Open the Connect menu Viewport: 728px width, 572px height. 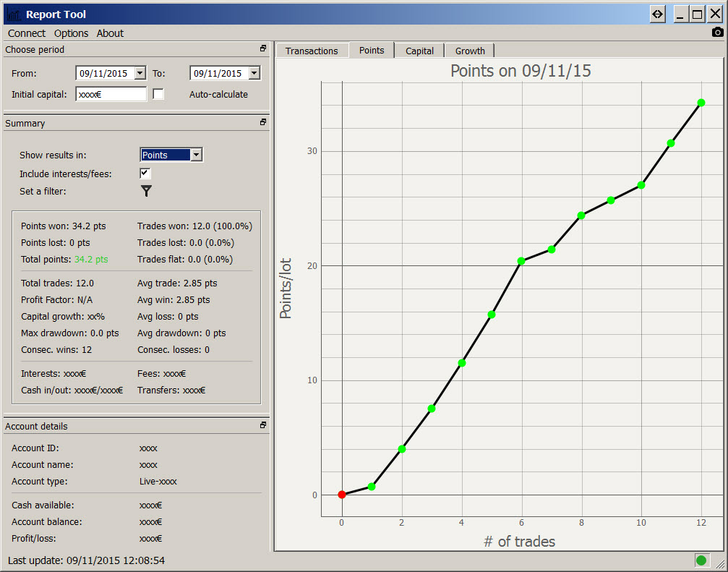click(x=27, y=33)
